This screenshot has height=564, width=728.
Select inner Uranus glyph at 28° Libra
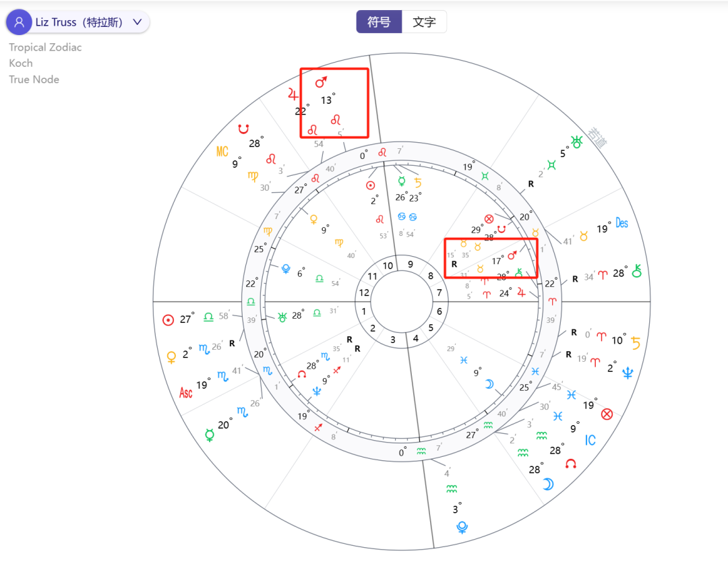(282, 317)
